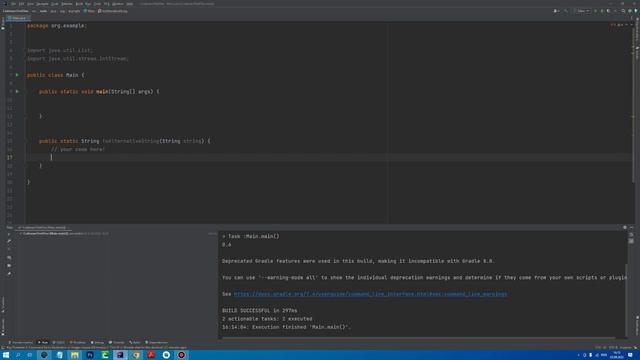Click toAlternativeString breadcrumb in navigation bar
The height and width of the screenshot is (360, 640).
[113, 11]
